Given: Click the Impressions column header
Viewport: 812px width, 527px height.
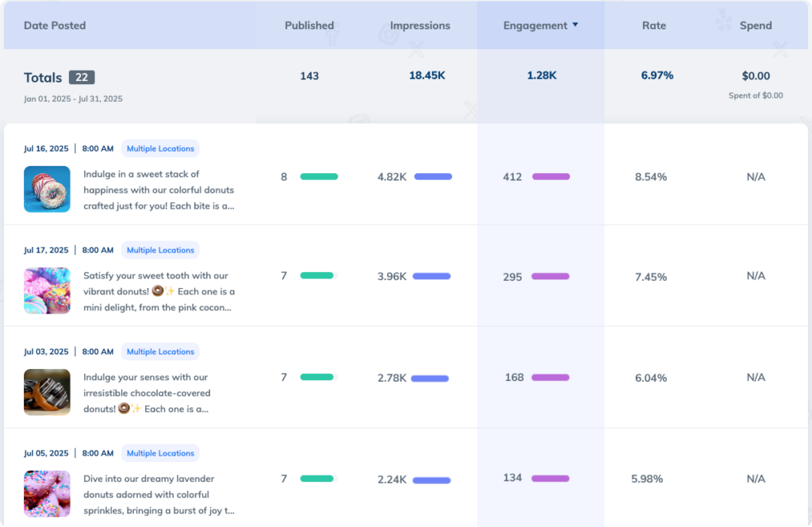Looking at the screenshot, I should [420, 25].
